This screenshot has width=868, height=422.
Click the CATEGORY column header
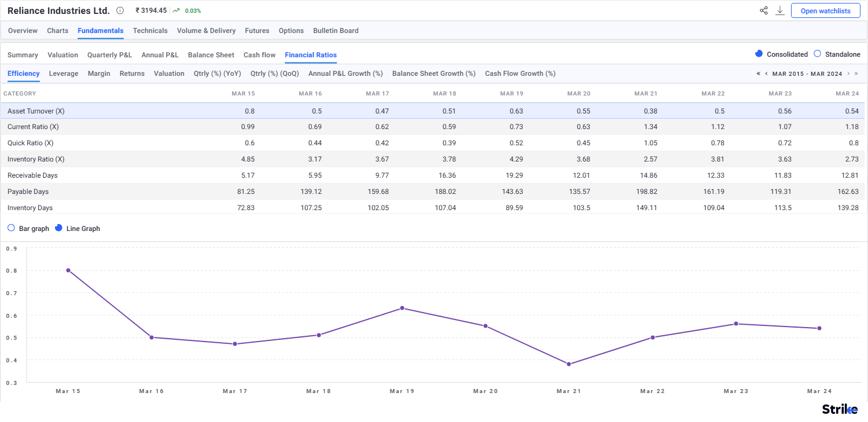pos(20,93)
